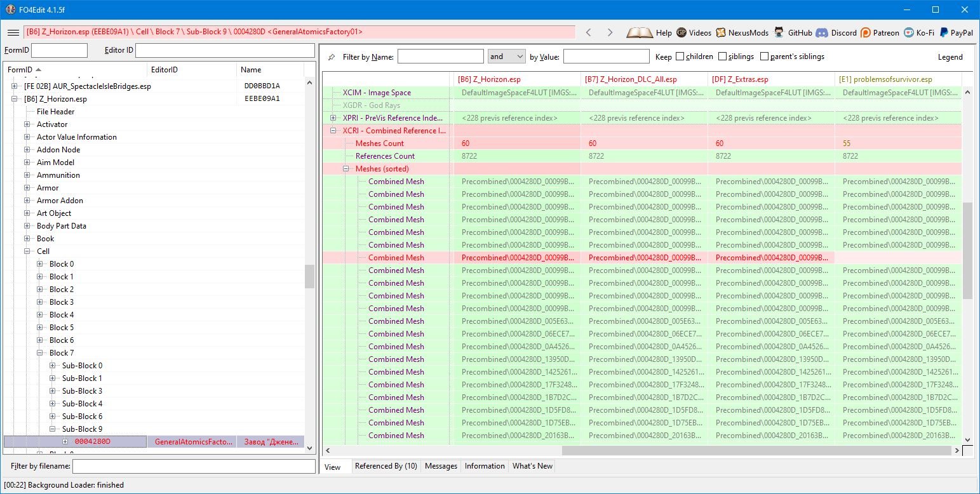Open the NexusMods page icon
This screenshot has height=494, width=980.
coord(721,32)
